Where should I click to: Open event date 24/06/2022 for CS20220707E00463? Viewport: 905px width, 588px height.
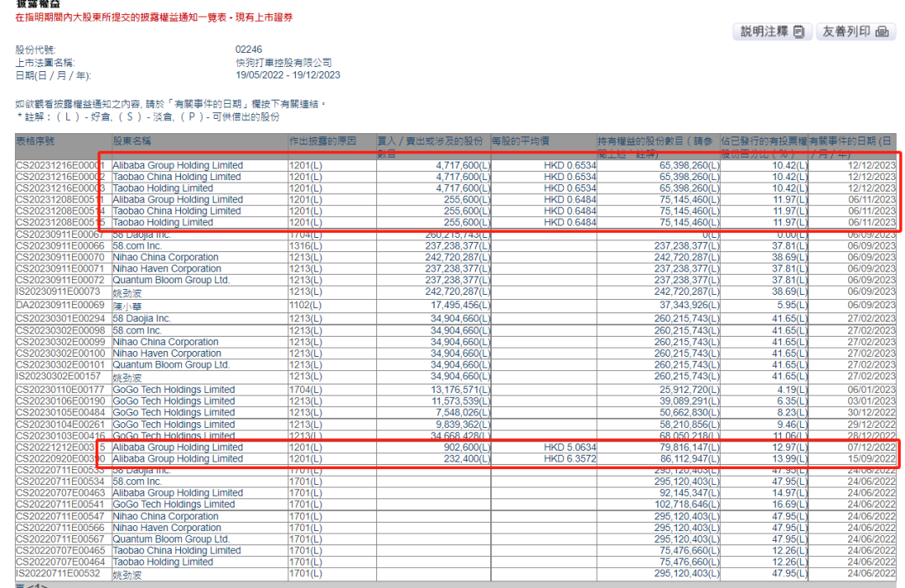click(x=871, y=493)
